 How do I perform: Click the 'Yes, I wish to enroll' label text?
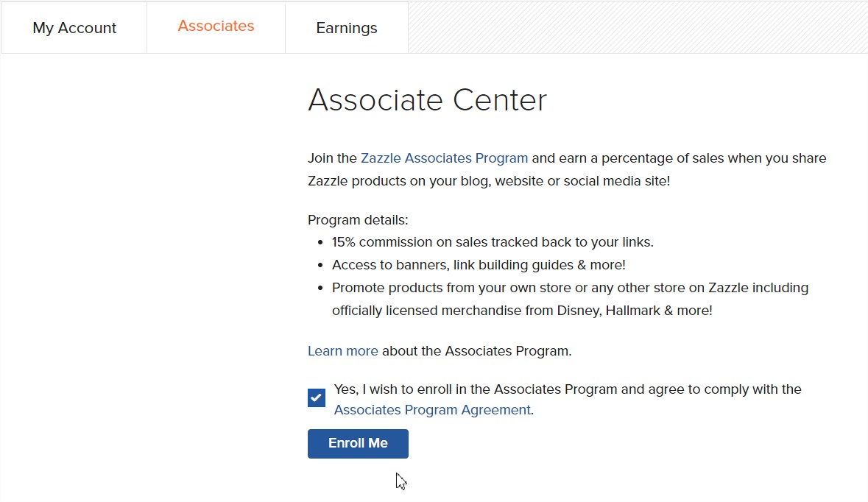coord(568,389)
